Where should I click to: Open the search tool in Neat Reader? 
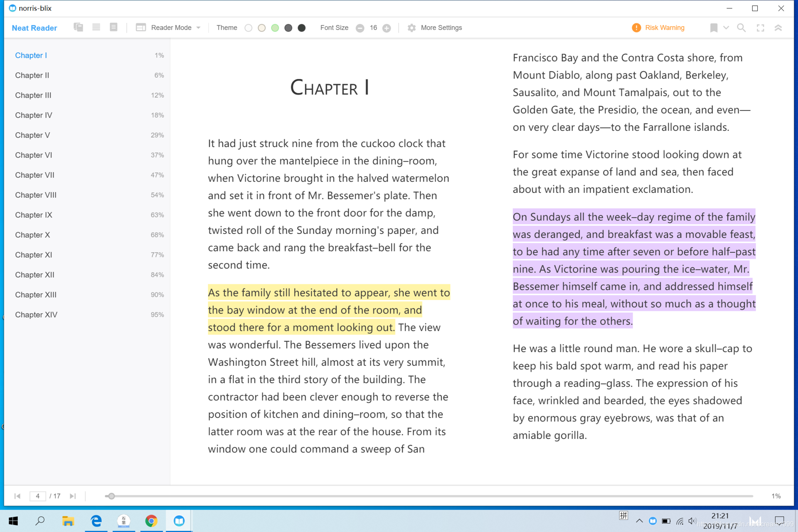tap(741, 27)
